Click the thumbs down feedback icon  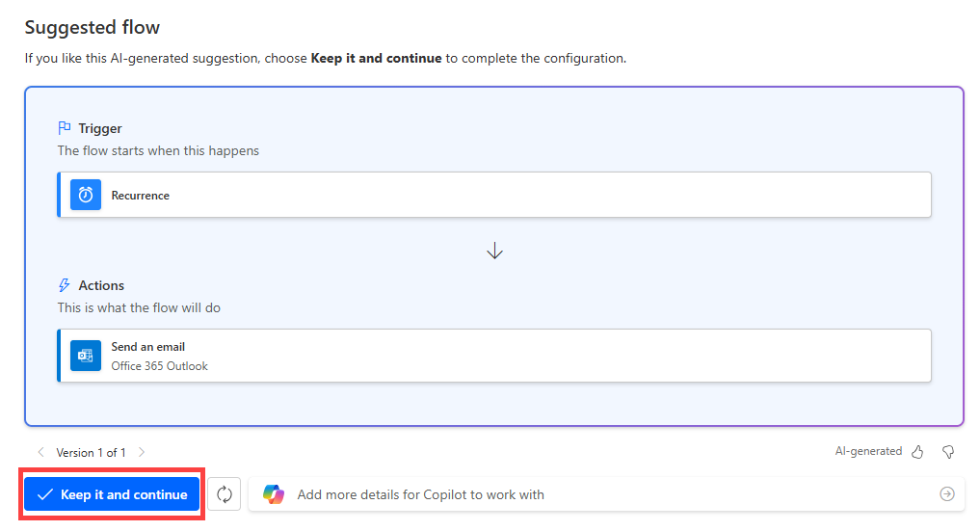pos(947,452)
